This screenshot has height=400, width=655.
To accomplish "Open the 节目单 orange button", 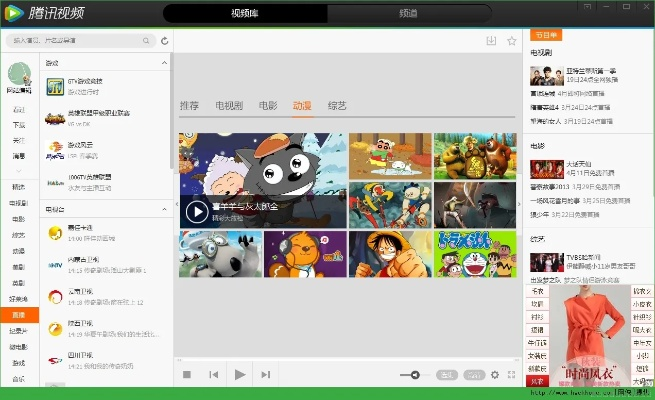I will point(544,31).
